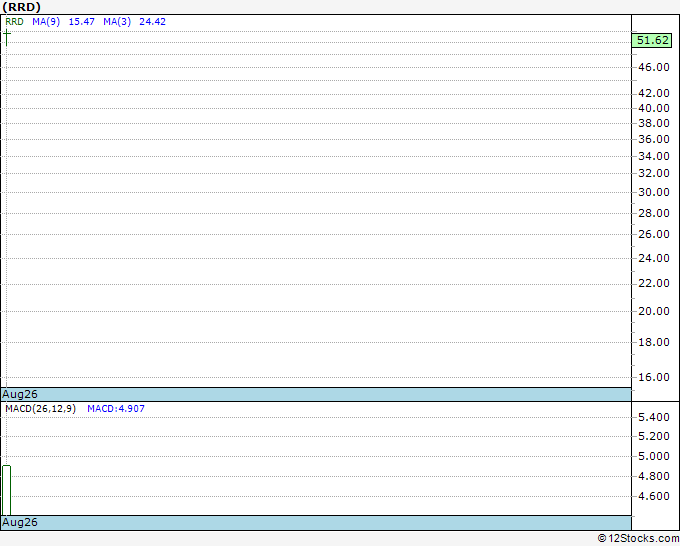This screenshot has width=680, height=546.
Task: Click the 26.00 price axis label
Action: [x=654, y=234]
